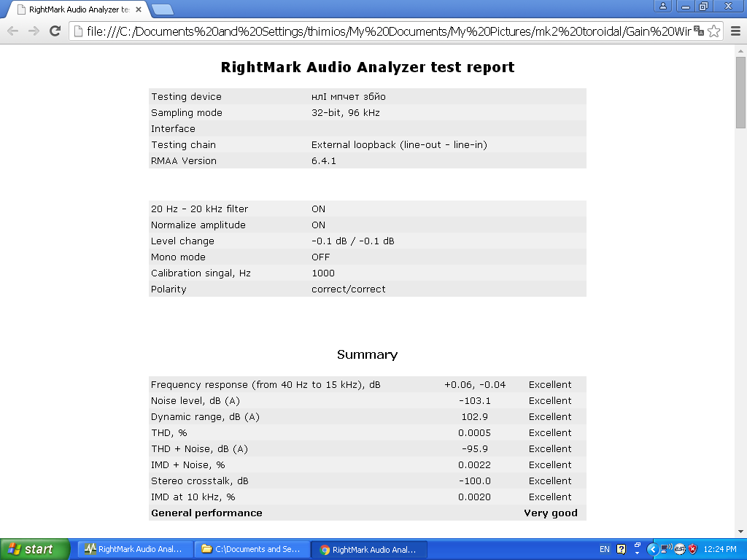The image size is (747, 560).
Task: Close the RightMark Audio Analyzer browser tab
Action: [x=139, y=9]
